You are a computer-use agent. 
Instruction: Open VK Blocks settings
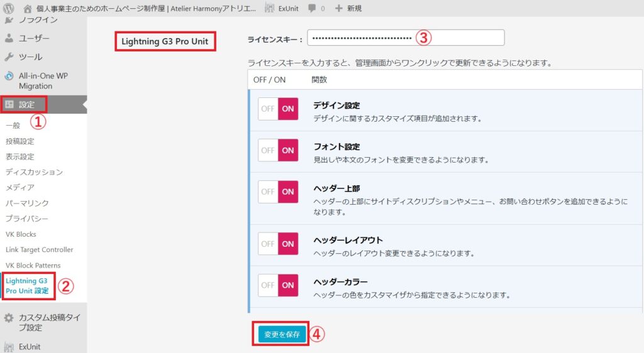click(21, 234)
